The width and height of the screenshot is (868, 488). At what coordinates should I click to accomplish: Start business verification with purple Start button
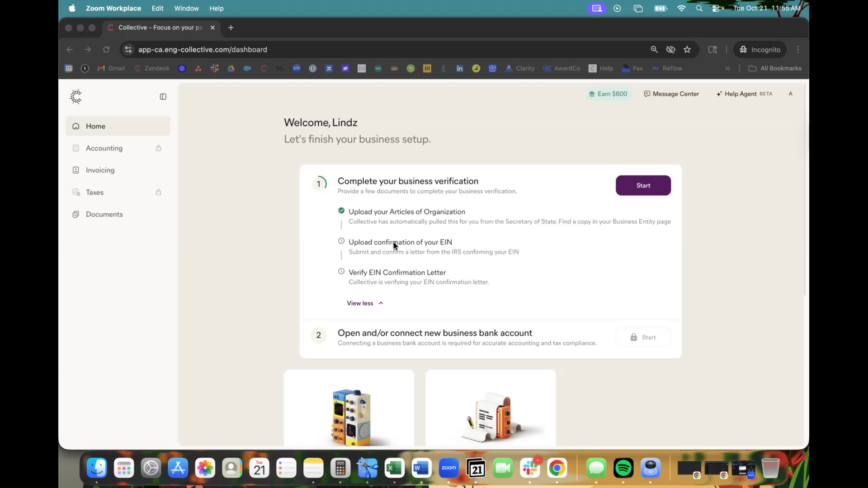(x=643, y=186)
